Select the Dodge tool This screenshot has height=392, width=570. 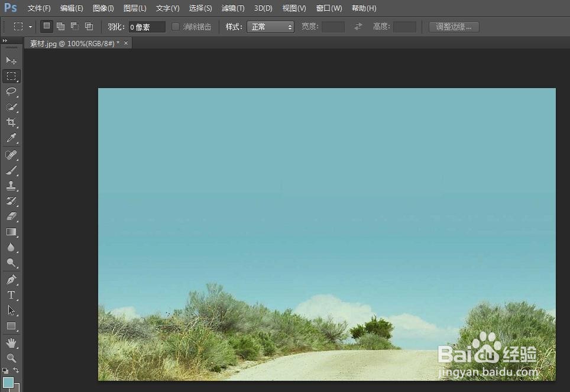point(11,263)
